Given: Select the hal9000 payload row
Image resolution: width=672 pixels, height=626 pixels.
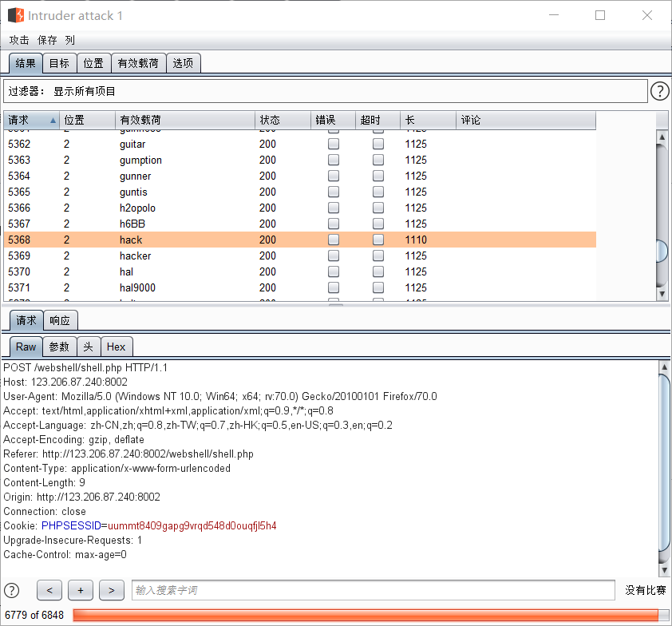Looking at the screenshot, I should (x=300, y=287).
